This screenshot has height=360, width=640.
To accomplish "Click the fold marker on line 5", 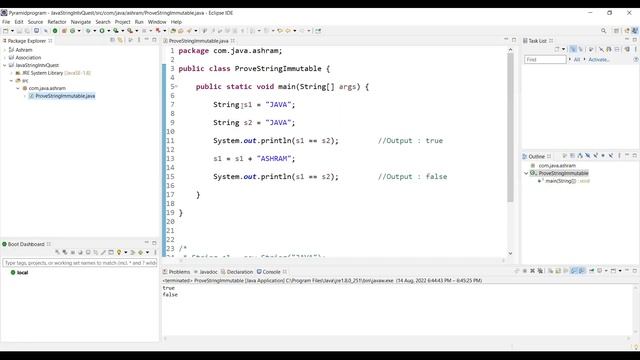I will pyautogui.click(x=177, y=87).
